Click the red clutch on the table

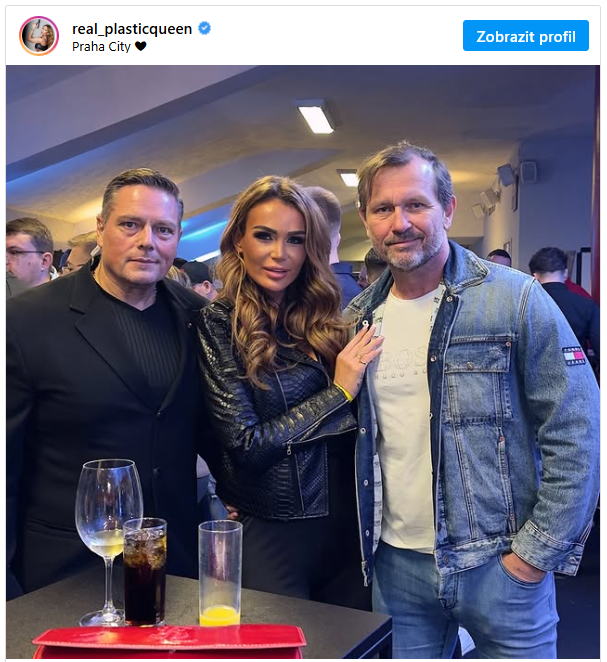pyautogui.click(x=169, y=642)
